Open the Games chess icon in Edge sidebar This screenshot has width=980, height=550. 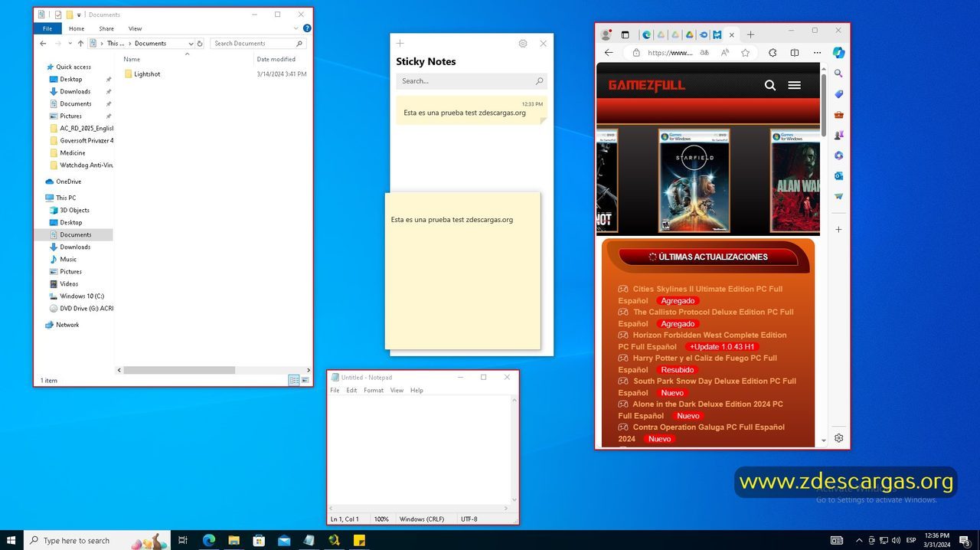838,135
